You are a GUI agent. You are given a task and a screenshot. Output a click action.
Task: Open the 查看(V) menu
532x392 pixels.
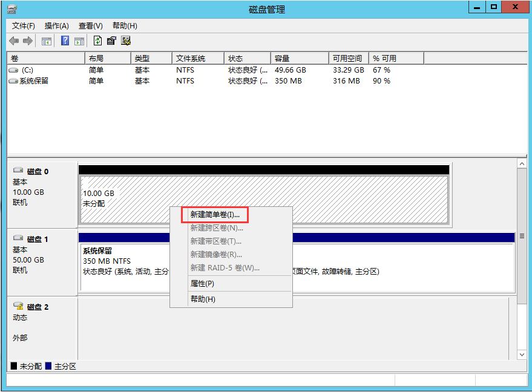tap(91, 26)
